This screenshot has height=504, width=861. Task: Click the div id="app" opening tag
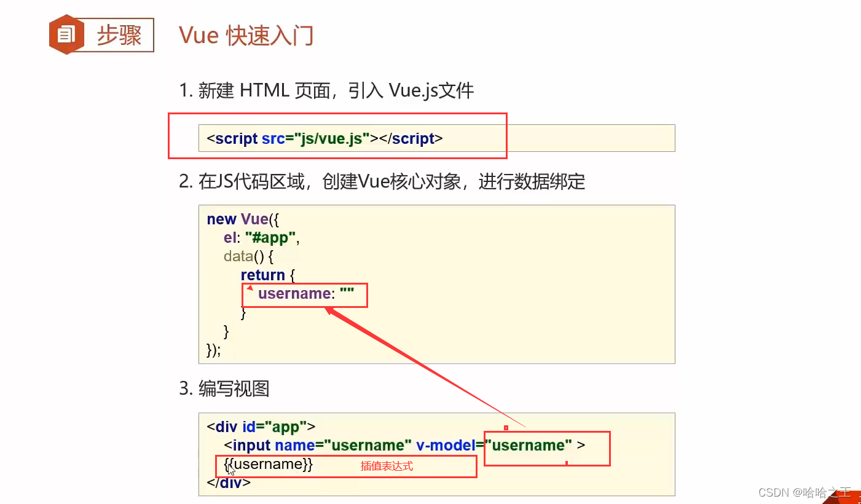[x=261, y=427]
